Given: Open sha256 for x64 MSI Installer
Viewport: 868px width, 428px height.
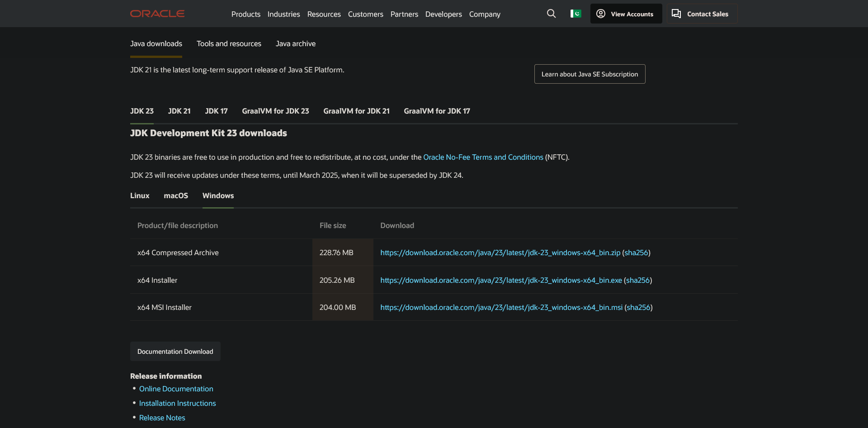Looking at the screenshot, I should pyautogui.click(x=638, y=307).
